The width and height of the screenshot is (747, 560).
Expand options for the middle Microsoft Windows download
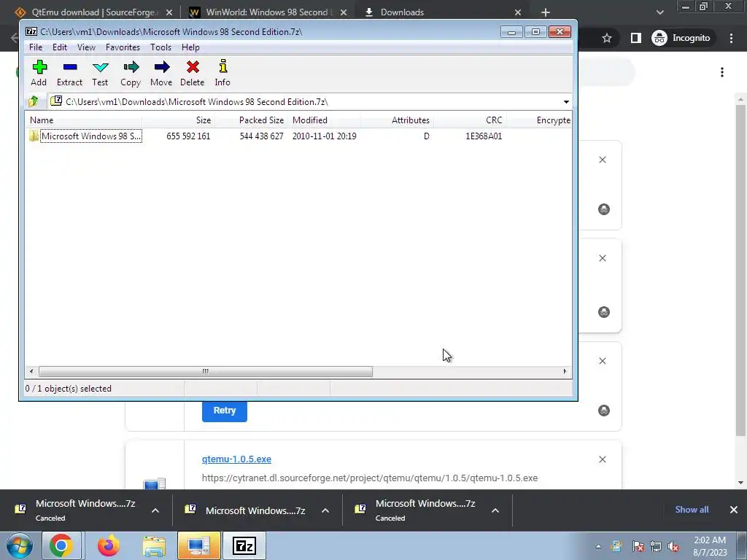(x=325, y=510)
